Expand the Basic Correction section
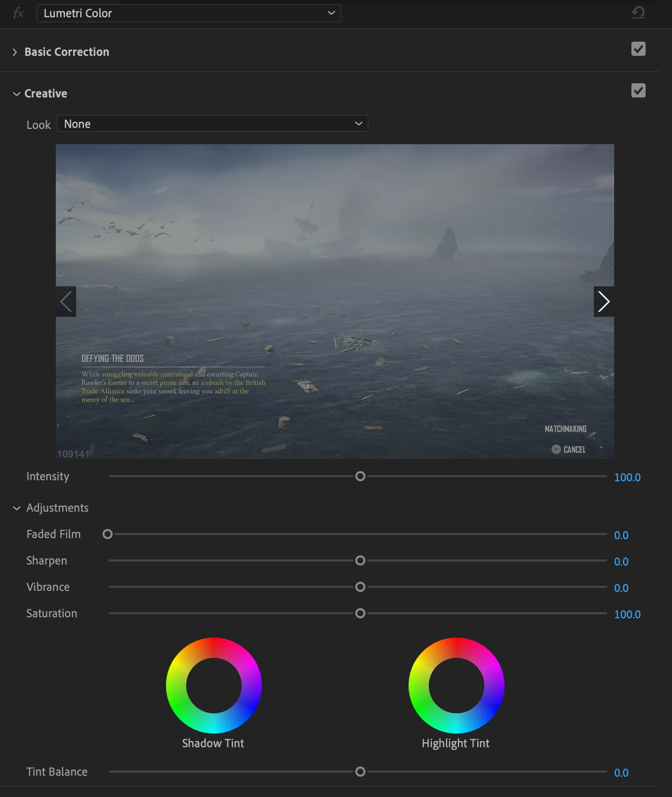The height and width of the screenshot is (797, 672). pyautogui.click(x=15, y=52)
